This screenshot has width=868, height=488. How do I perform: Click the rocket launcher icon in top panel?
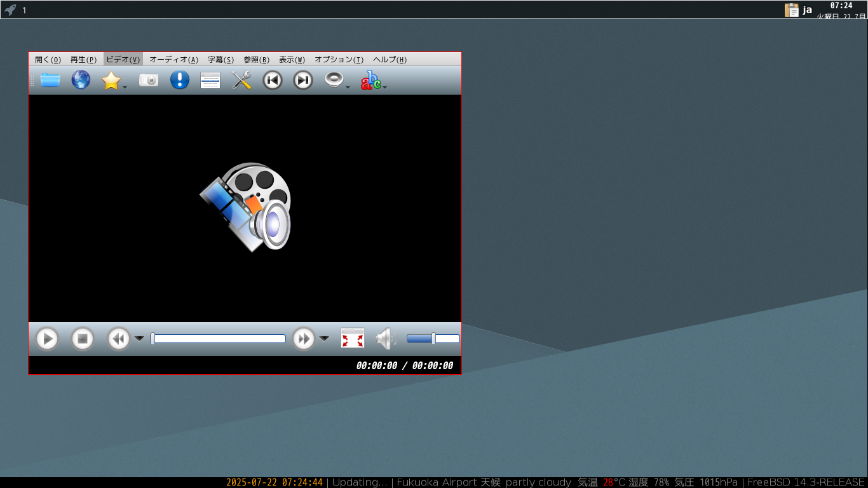point(10,10)
